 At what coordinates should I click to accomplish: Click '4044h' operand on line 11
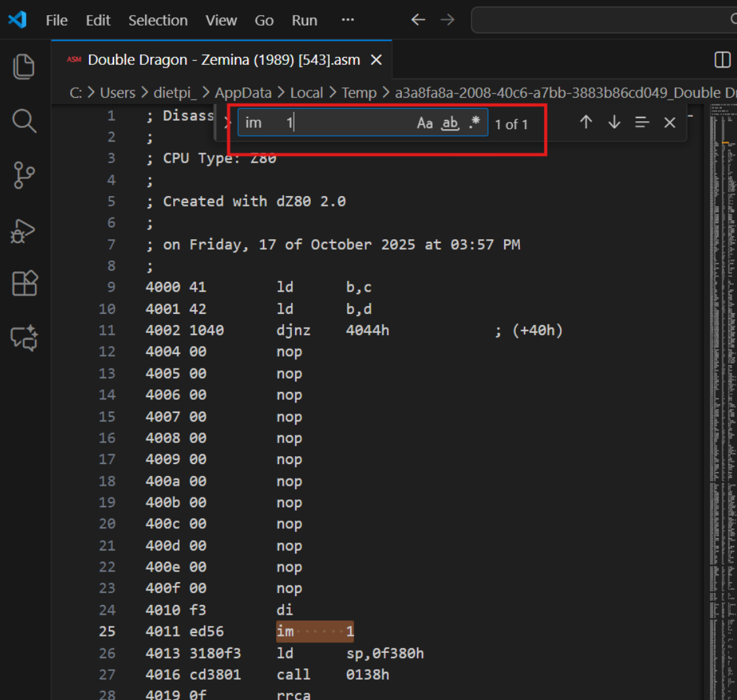(368, 330)
